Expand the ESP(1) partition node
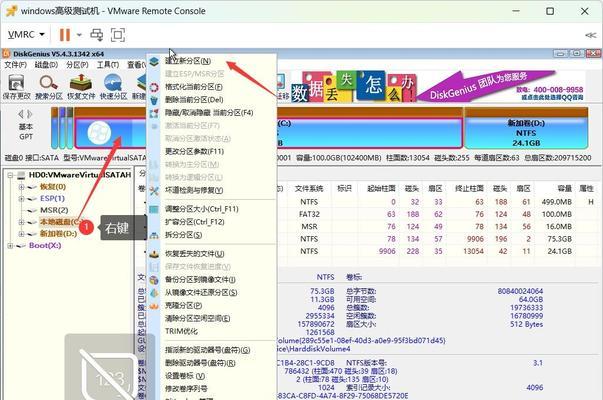 point(22,199)
